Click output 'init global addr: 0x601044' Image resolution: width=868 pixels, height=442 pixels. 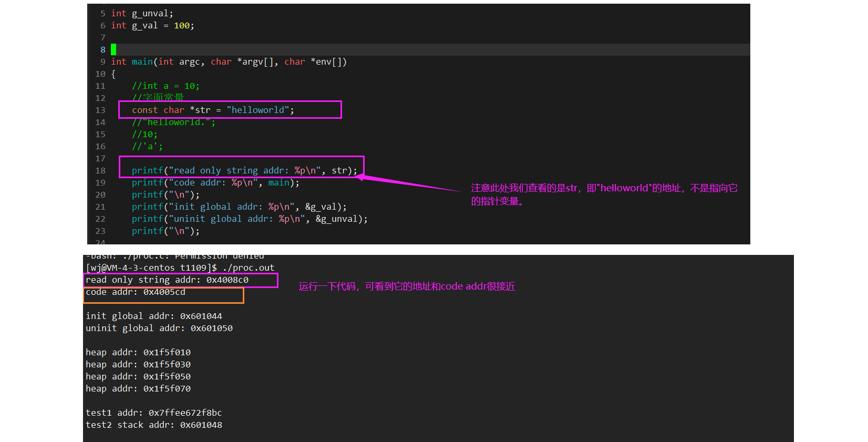(x=154, y=316)
